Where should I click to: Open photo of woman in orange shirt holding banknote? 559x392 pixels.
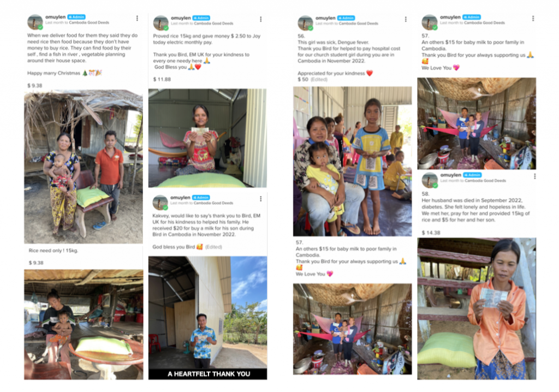tap(477, 308)
